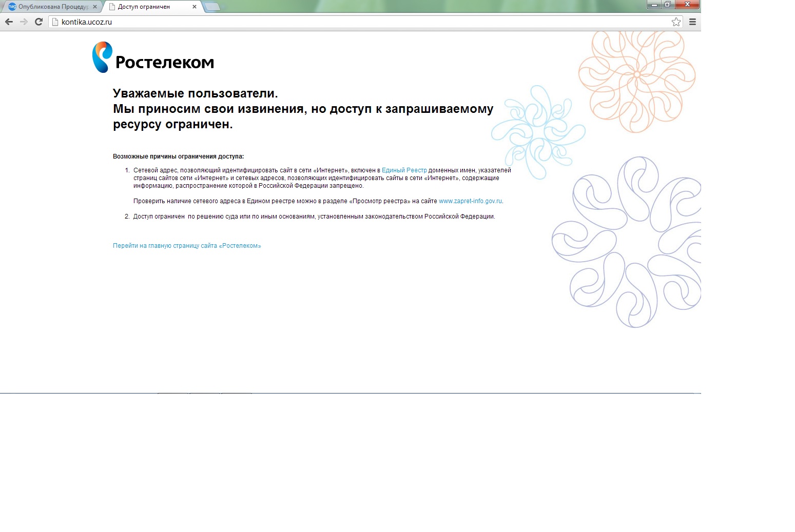Open Перейти на главную страницу сайта «Ростелеком» link
The height and width of the screenshot is (532, 795).
click(x=187, y=246)
